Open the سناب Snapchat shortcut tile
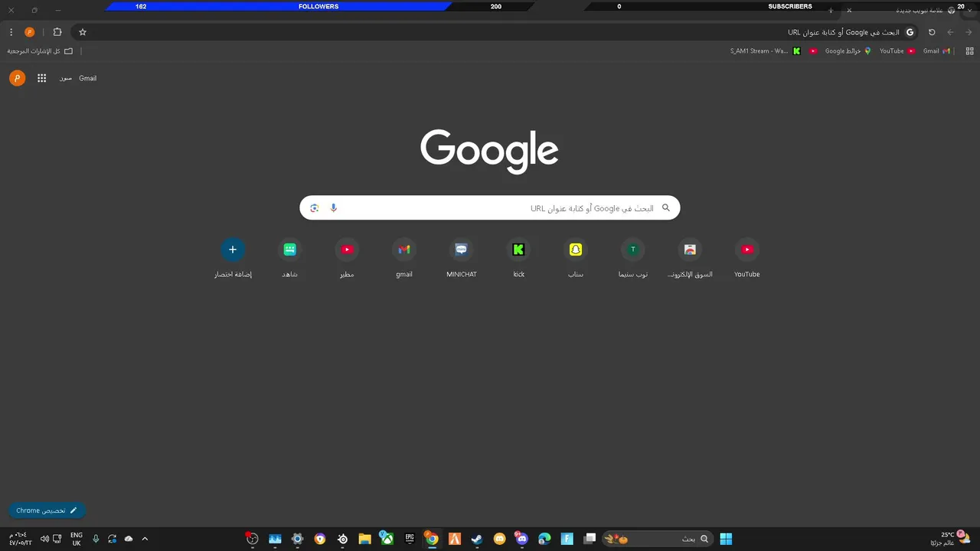980x551 pixels. click(576, 258)
